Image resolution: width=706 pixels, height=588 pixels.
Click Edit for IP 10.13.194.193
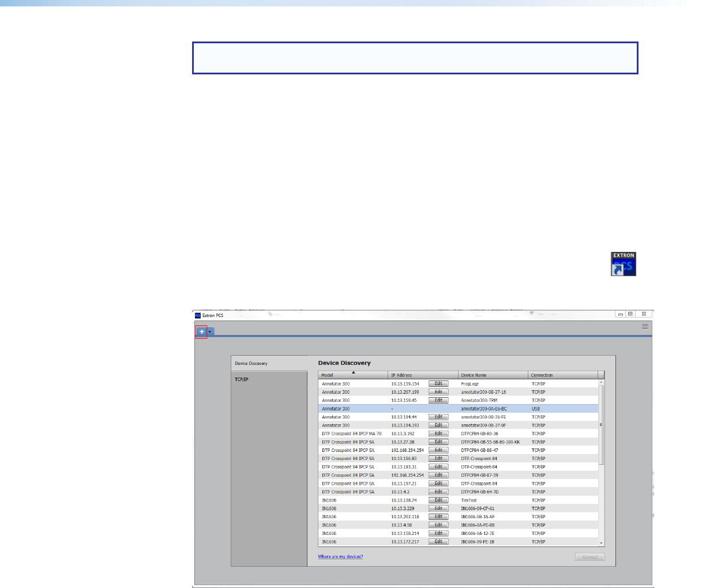[x=438, y=425]
